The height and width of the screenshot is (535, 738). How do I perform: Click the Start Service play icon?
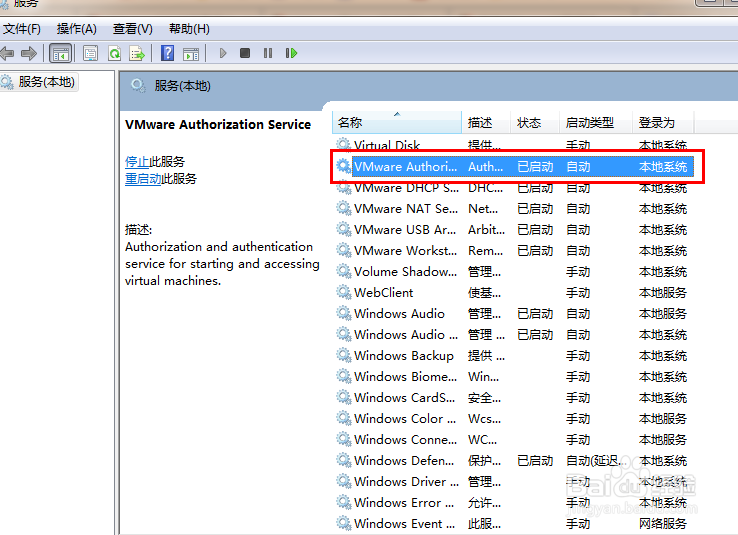click(223, 53)
